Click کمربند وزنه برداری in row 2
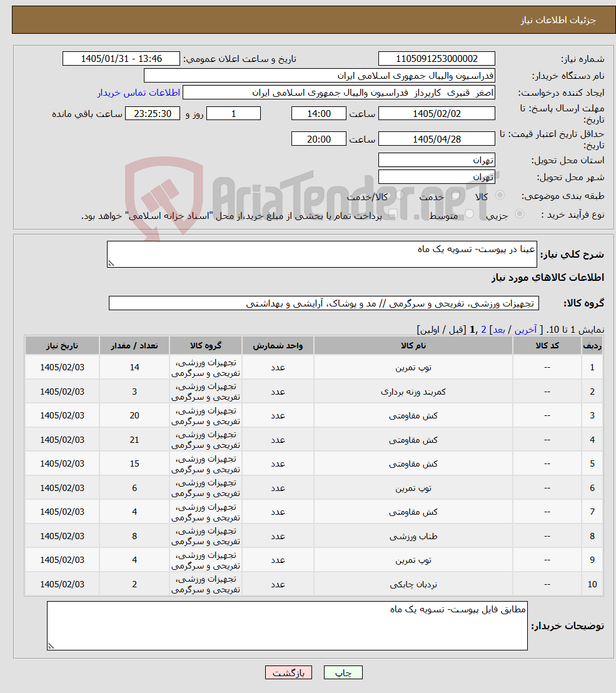Screen dimensions: 616x693 [413, 392]
